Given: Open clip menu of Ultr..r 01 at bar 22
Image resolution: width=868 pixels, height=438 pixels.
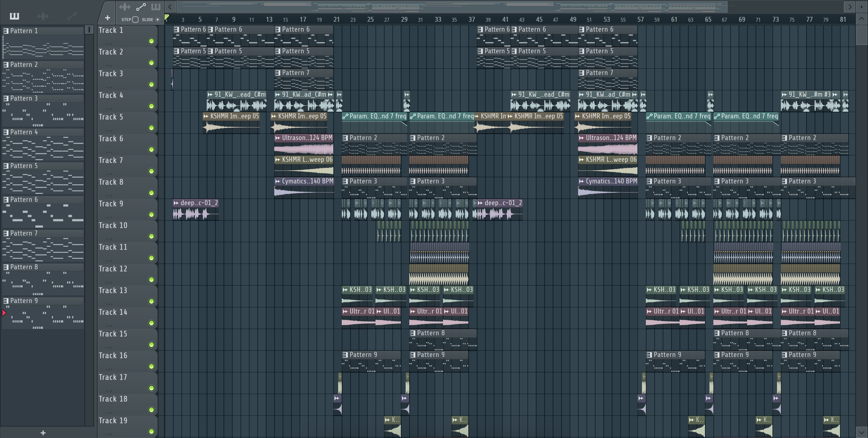Looking at the screenshot, I should (x=345, y=311).
